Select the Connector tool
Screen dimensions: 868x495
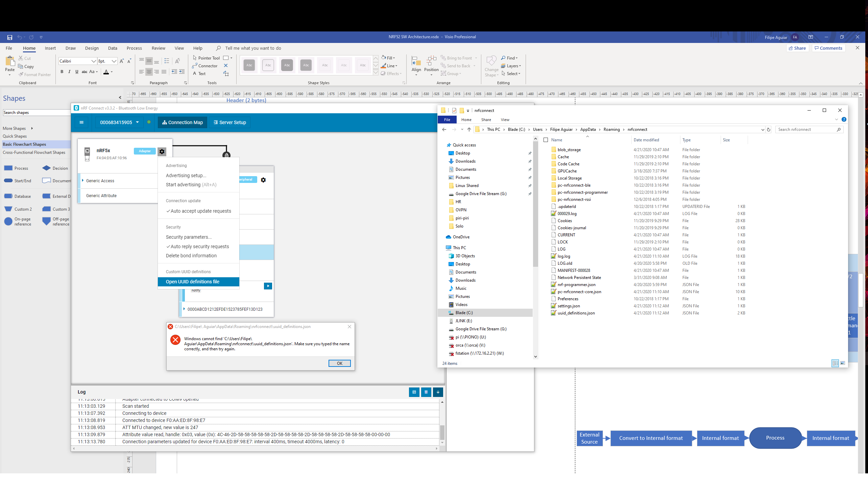point(205,66)
